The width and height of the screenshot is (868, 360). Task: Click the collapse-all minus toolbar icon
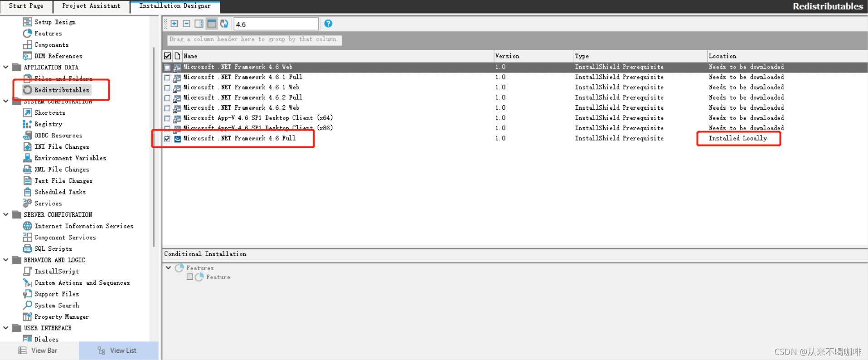[186, 24]
